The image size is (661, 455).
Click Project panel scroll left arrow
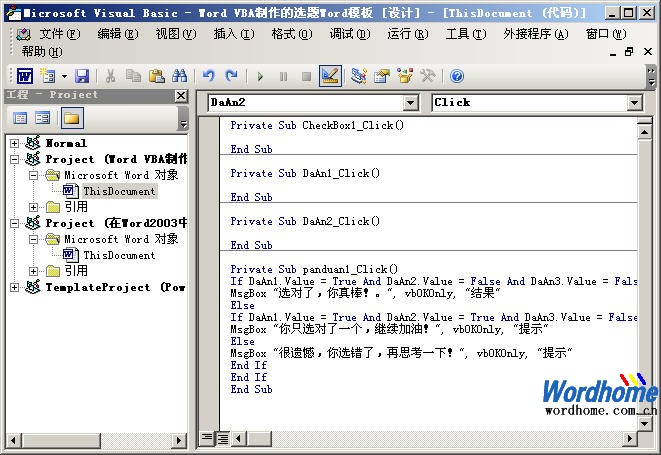[x=13, y=441]
